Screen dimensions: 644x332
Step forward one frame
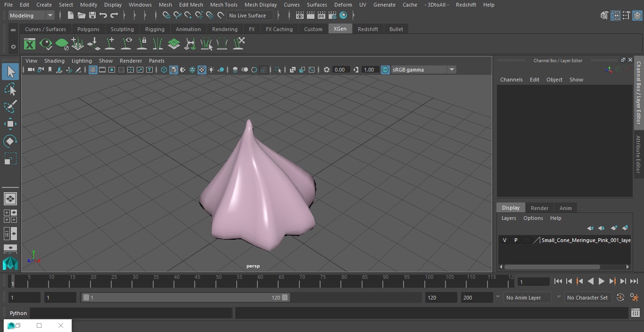[x=623, y=281]
